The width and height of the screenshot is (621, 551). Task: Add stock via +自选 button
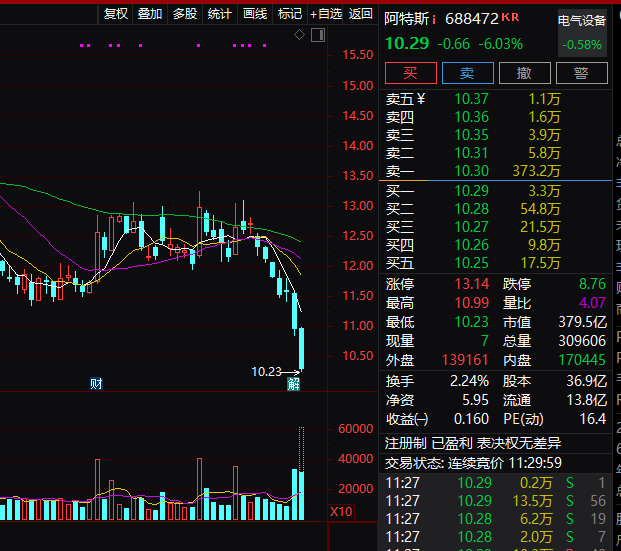click(x=326, y=14)
